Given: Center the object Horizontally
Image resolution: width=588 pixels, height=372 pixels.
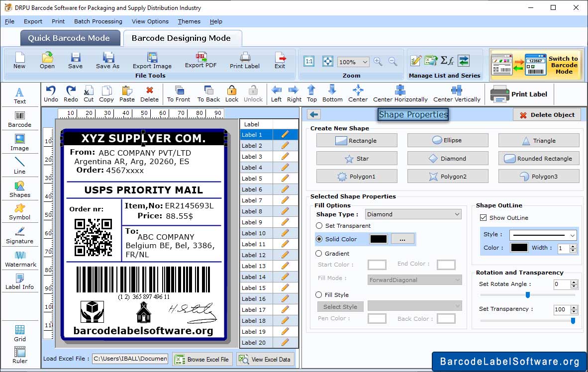Looking at the screenshot, I should click(x=400, y=94).
